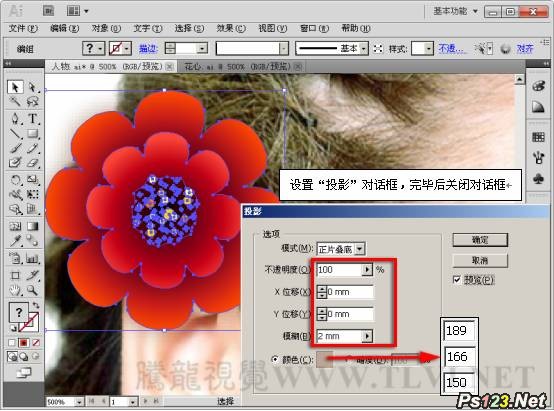Screen dimensions: 554x411
Task: Swap fill and stroke colors
Action: click(36, 305)
